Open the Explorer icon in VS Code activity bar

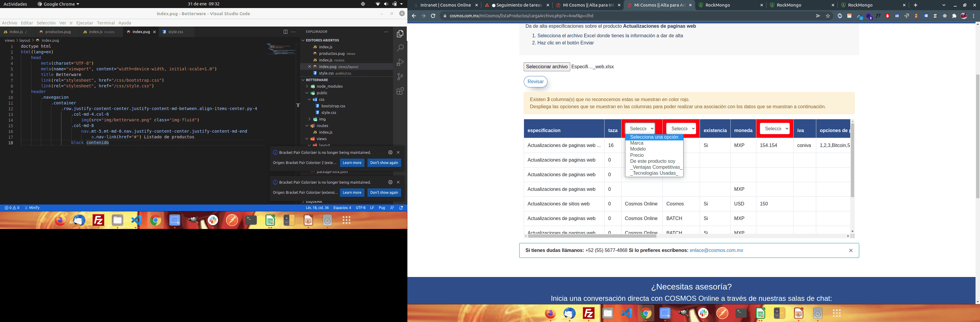[x=400, y=34]
